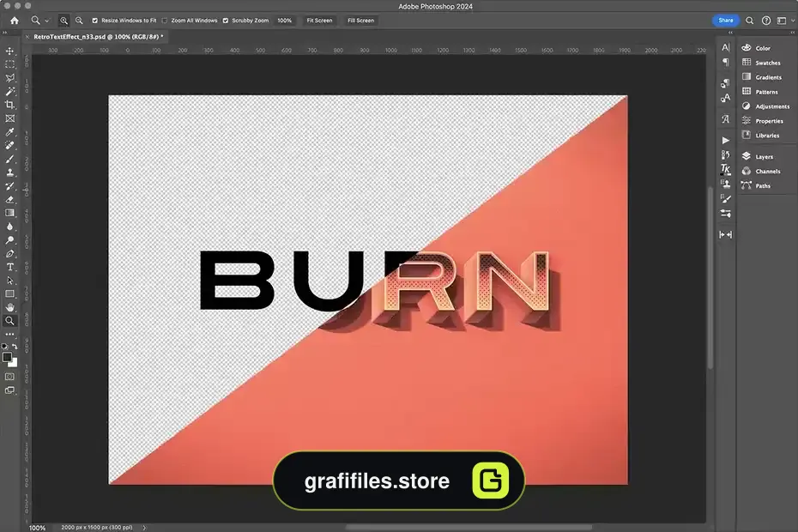Image resolution: width=798 pixels, height=532 pixels.
Task: Select the Brush tool
Action: (9, 159)
